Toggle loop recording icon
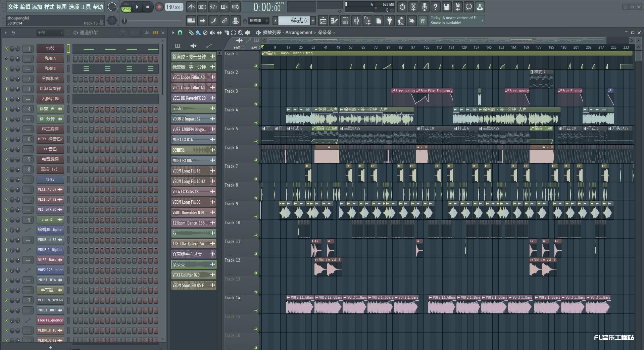The width and height of the screenshot is (644, 350). (236, 7)
